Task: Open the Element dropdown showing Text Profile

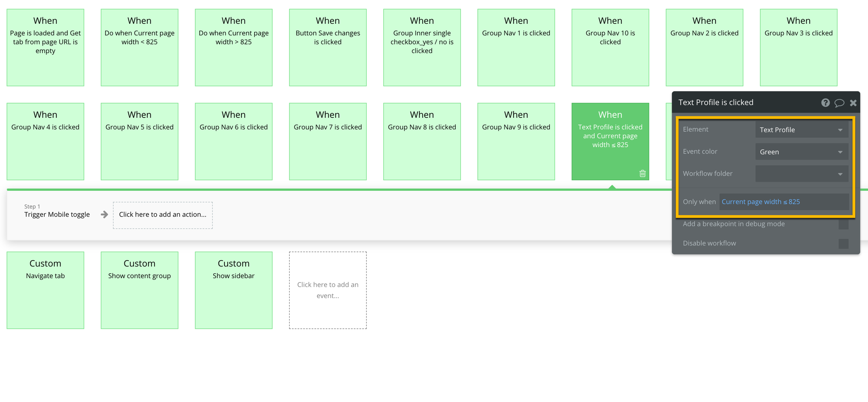Action: point(801,130)
